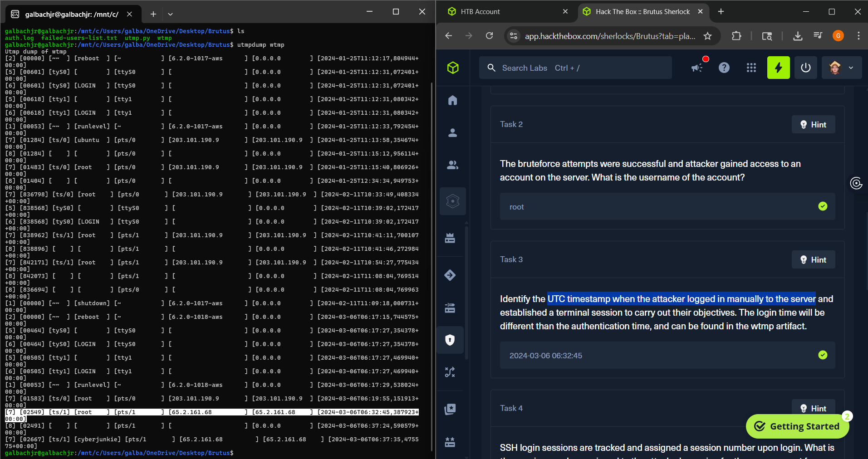868x459 pixels.
Task: Click the Task 4 heading text
Action: coord(511,408)
